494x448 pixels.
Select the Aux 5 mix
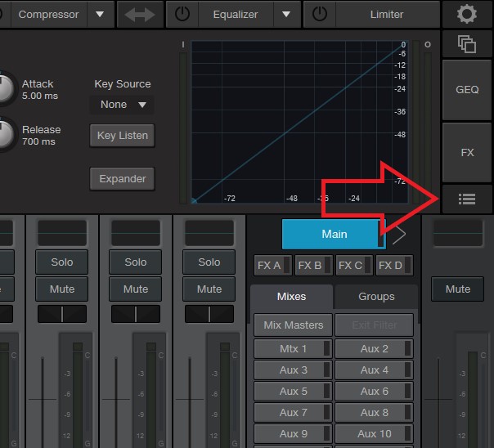pos(293,392)
